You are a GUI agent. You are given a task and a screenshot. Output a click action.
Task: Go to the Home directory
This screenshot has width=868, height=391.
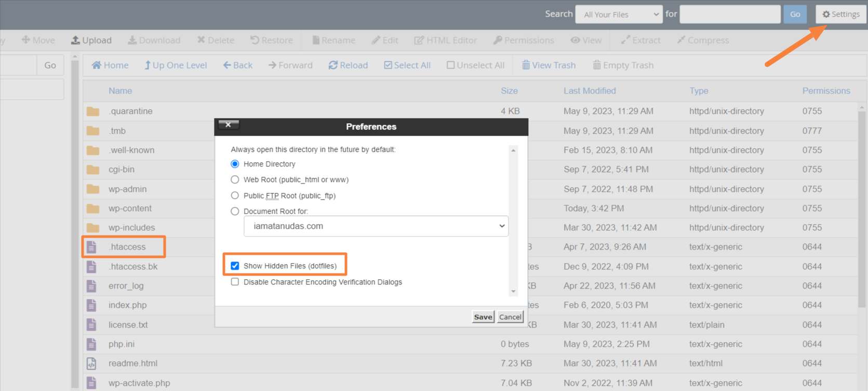coord(110,65)
